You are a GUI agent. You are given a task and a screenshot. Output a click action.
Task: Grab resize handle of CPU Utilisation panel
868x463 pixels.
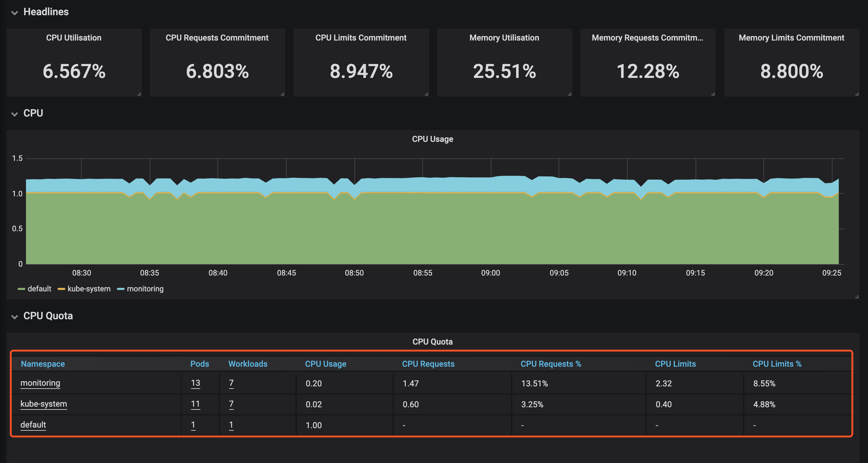click(x=139, y=94)
